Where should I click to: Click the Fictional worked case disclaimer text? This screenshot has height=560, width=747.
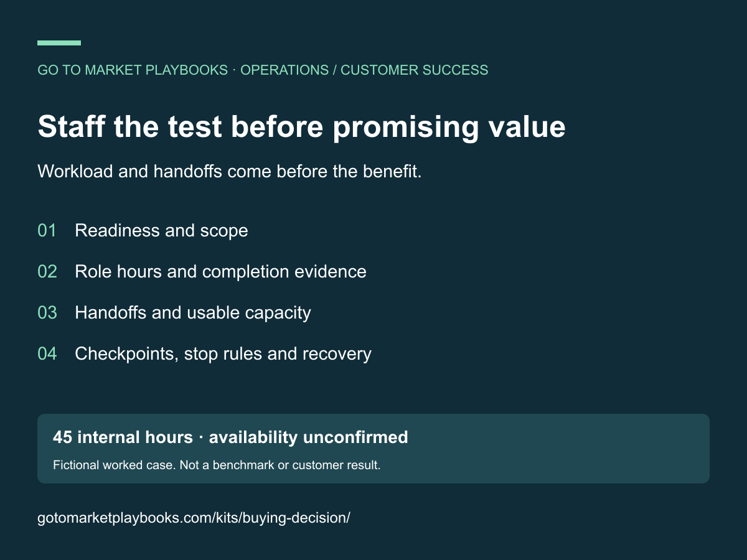click(217, 465)
